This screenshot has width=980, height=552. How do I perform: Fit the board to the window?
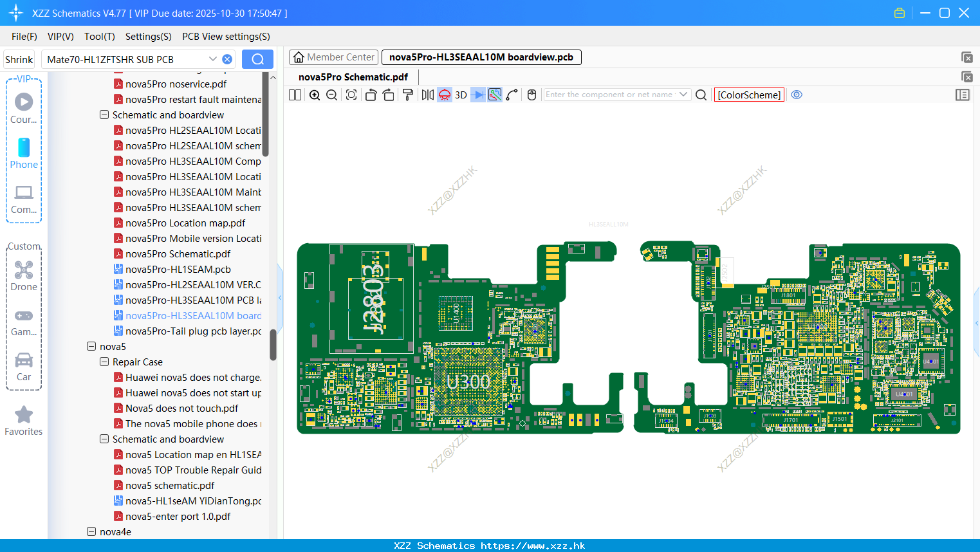point(351,95)
